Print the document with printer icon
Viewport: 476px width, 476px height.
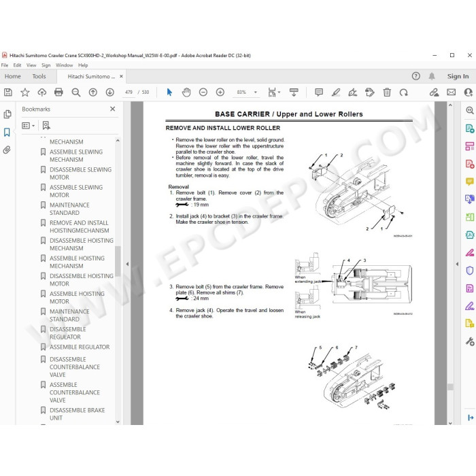(x=58, y=92)
